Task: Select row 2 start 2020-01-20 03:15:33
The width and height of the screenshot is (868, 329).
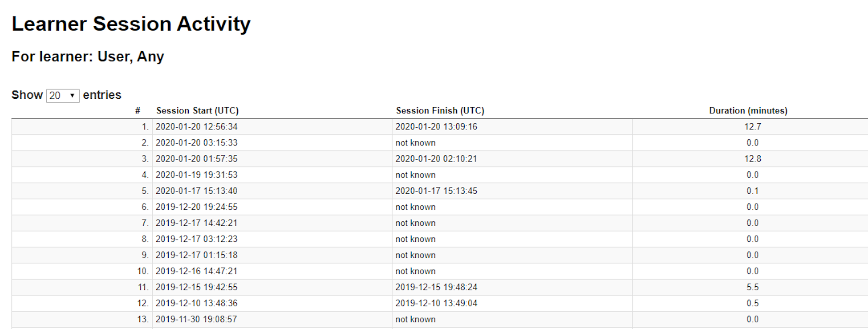Action: [196, 143]
